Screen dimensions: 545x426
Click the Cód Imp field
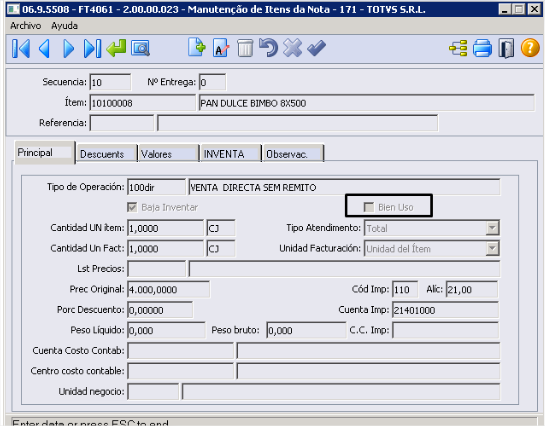click(405, 289)
